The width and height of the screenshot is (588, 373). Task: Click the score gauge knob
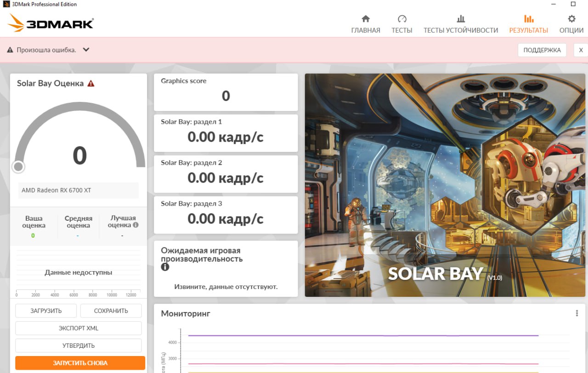pos(18,166)
